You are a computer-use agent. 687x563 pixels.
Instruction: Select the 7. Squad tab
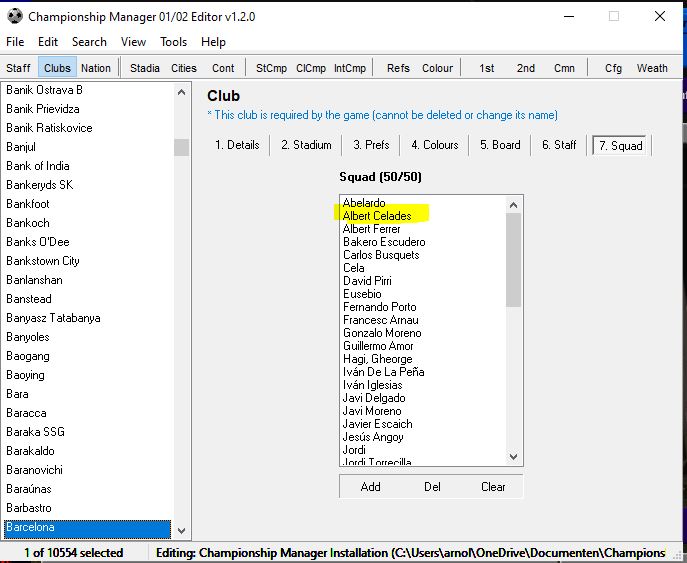620,145
